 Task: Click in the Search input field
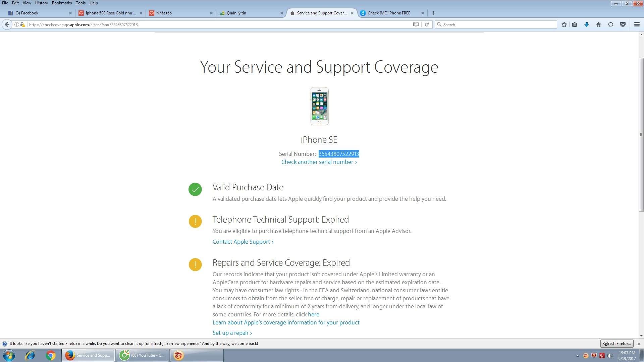pos(496,24)
